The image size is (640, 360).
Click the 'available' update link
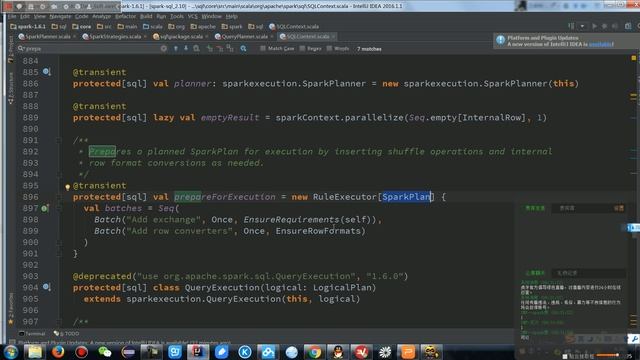(x=601, y=44)
